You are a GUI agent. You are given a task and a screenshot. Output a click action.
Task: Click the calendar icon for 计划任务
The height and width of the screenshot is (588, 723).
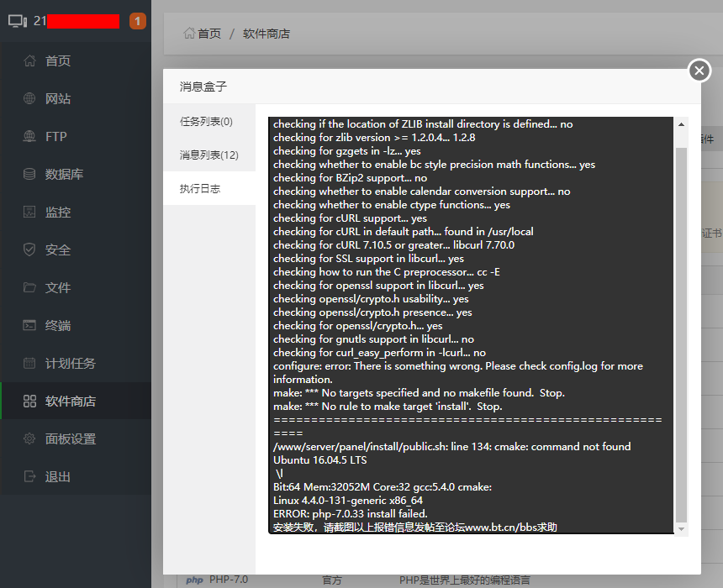pos(29,363)
